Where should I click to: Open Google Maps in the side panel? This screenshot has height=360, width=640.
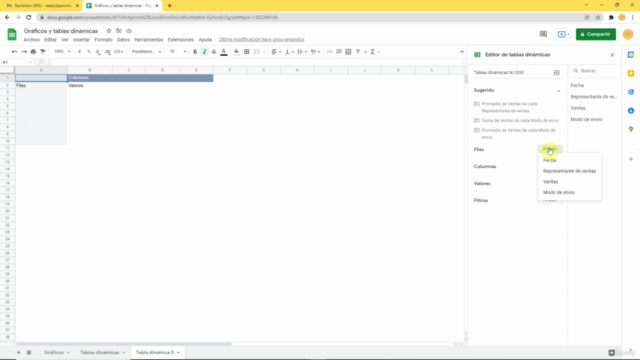[631, 129]
